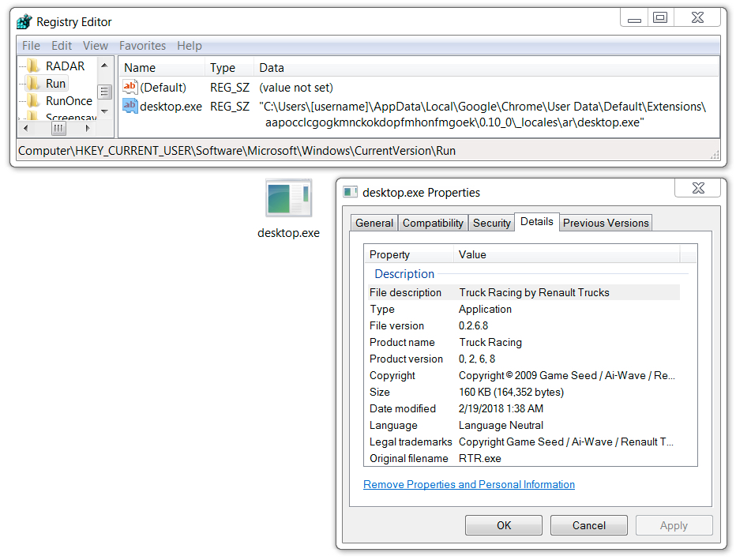The height and width of the screenshot is (560, 736).
Task: Open the Previous Versions tab
Action: tap(606, 223)
